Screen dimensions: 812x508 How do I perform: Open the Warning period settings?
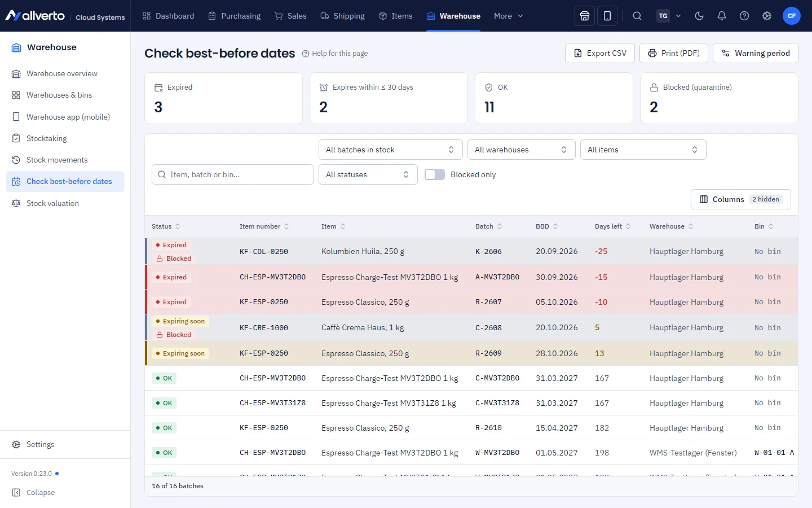(756, 53)
